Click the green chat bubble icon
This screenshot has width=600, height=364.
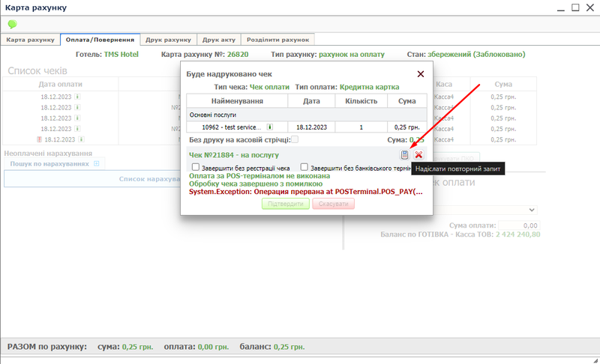[12, 24]
